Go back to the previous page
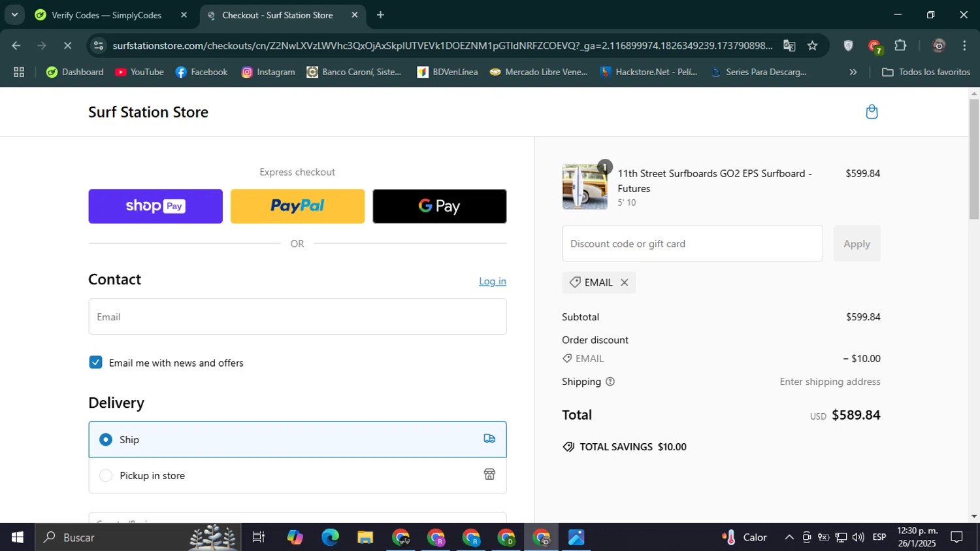Image resolution: width=980 pixels, height=551 pixels. point(16,45)
